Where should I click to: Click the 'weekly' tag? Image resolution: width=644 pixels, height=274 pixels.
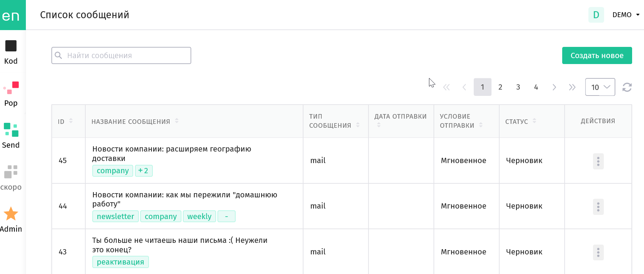click(x=199, y=216)
